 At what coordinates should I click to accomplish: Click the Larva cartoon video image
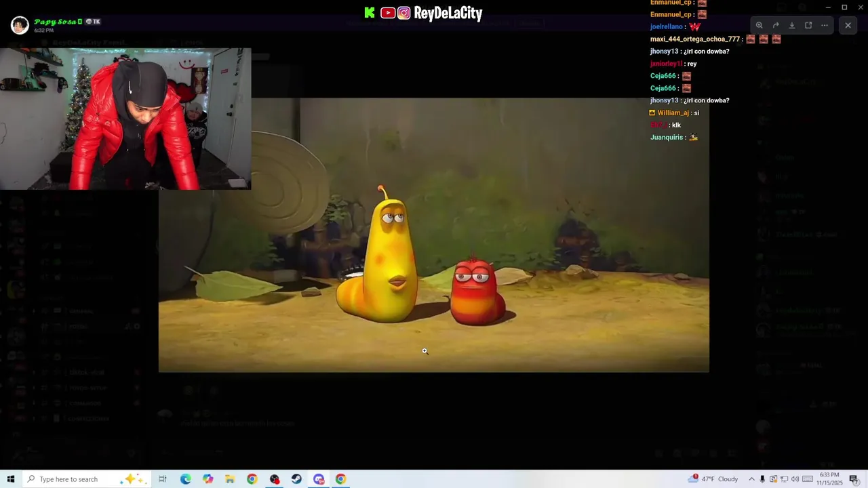point(434,235)
